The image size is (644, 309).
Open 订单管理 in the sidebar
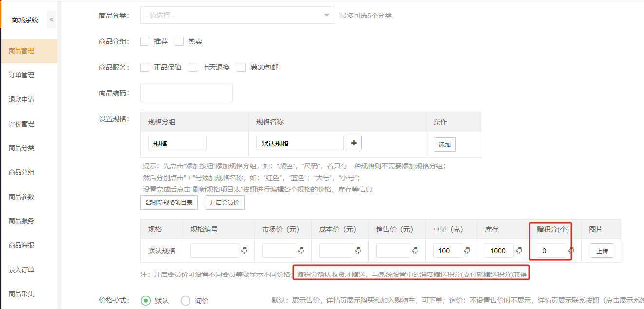21,75
